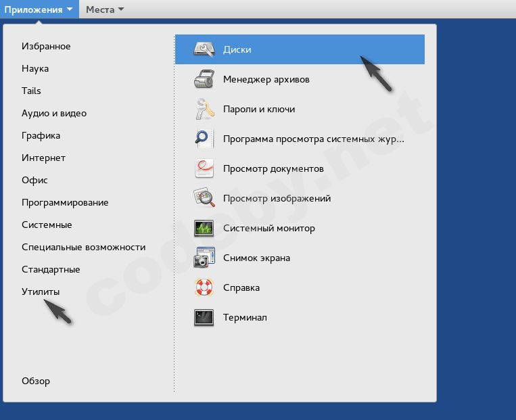Open the Программирование category
This screenshot has height=420, width=516.
(x=65, y=202)
